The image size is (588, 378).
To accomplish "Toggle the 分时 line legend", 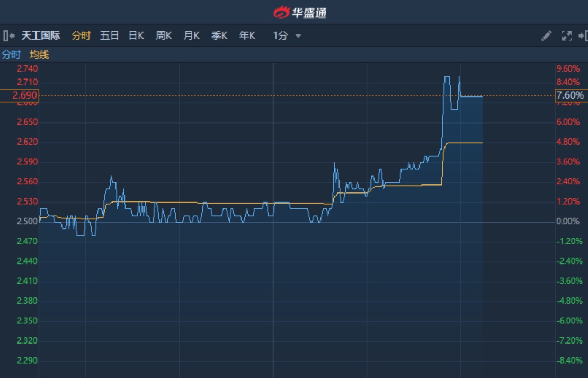I will (x=11, y=55).
